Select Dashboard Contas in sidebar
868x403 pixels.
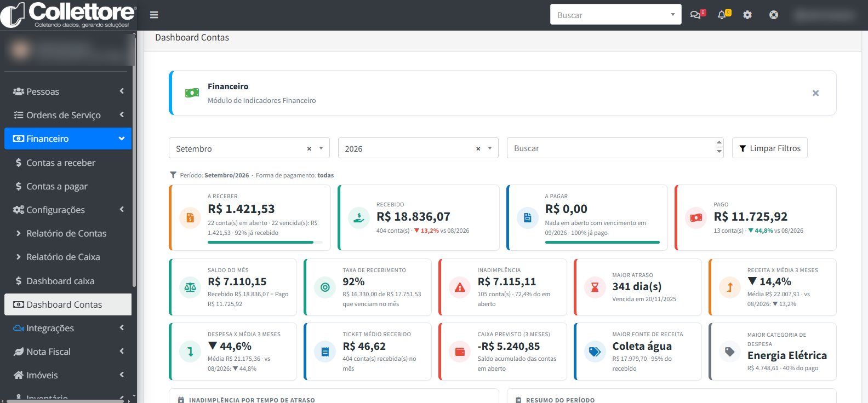coord(68,304)
